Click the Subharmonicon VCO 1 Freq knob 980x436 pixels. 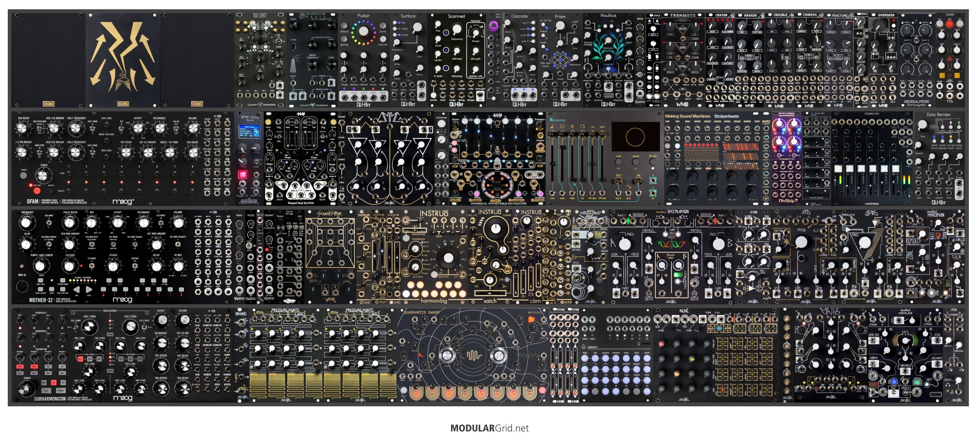point(89,327)
